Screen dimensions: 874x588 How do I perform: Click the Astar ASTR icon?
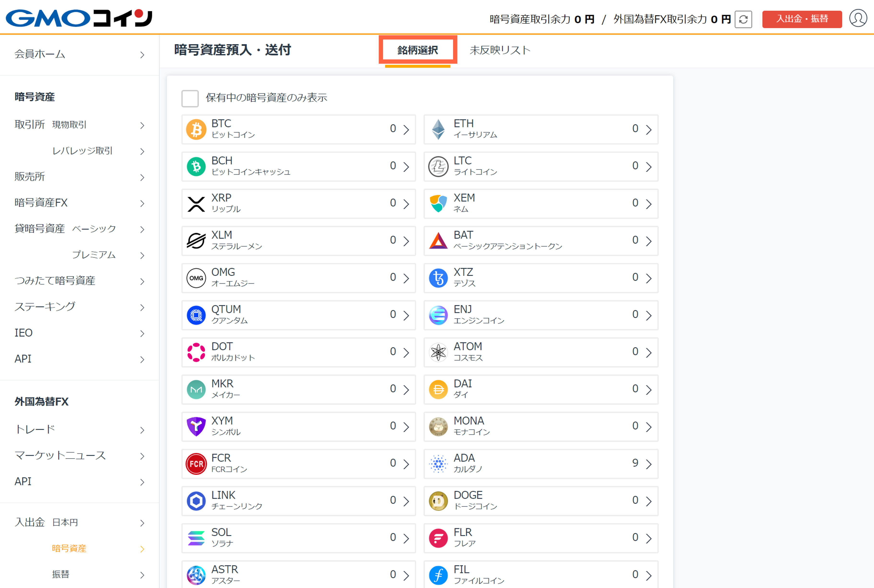(196, 575)
